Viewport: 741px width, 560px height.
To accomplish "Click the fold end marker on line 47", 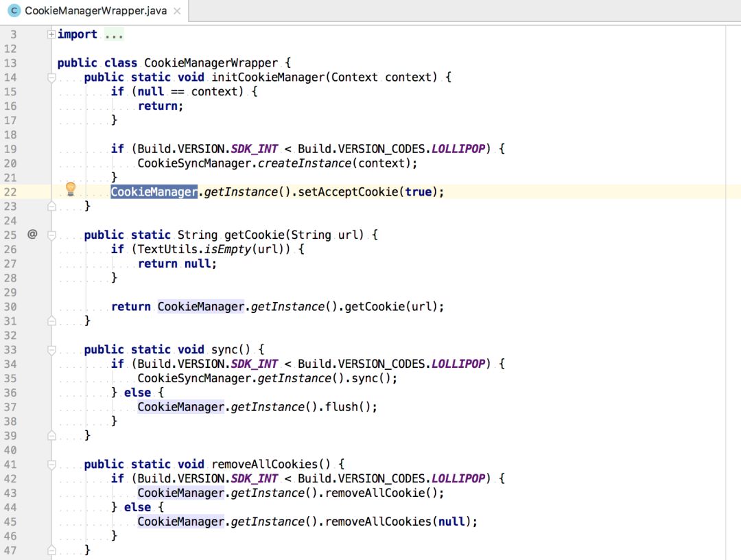I will click(51, 550).
